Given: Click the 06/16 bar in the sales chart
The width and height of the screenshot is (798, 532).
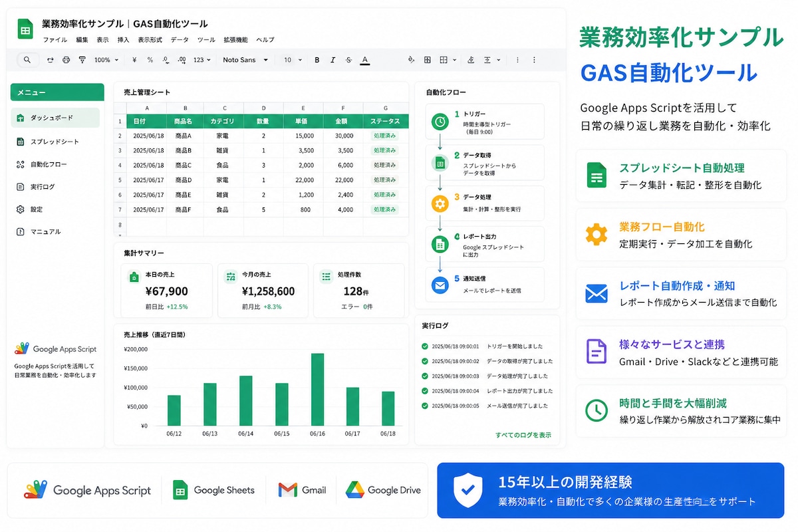Looking at the screenshot, I should (x=317, y=389).
